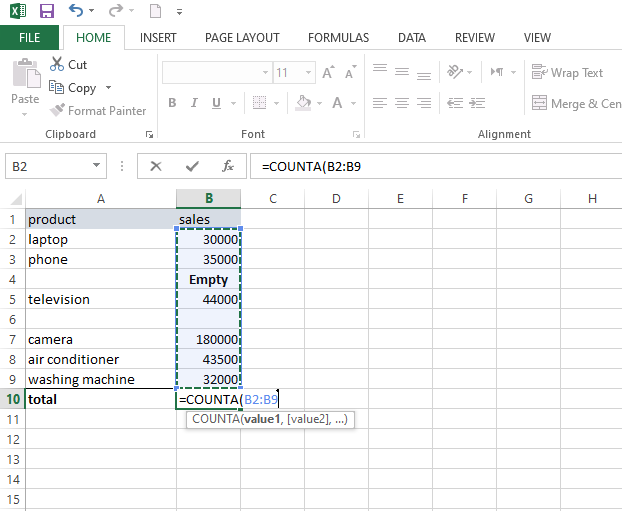Image resolution: width=622 pixels, height=511 pixels.
Task: Open the Copy dropdown arrow
Action: [109, 88]
